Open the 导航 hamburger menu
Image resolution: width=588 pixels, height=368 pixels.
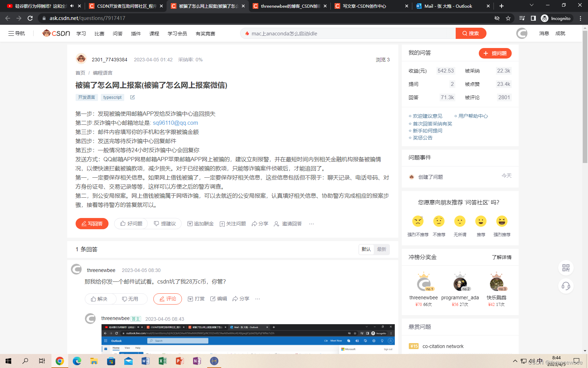tap(16, 33)
